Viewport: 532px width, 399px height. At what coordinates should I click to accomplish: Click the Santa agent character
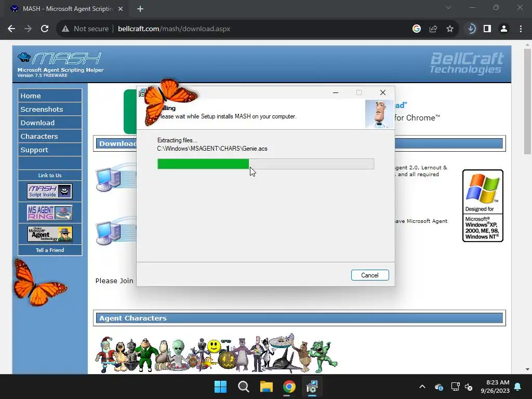105,354
